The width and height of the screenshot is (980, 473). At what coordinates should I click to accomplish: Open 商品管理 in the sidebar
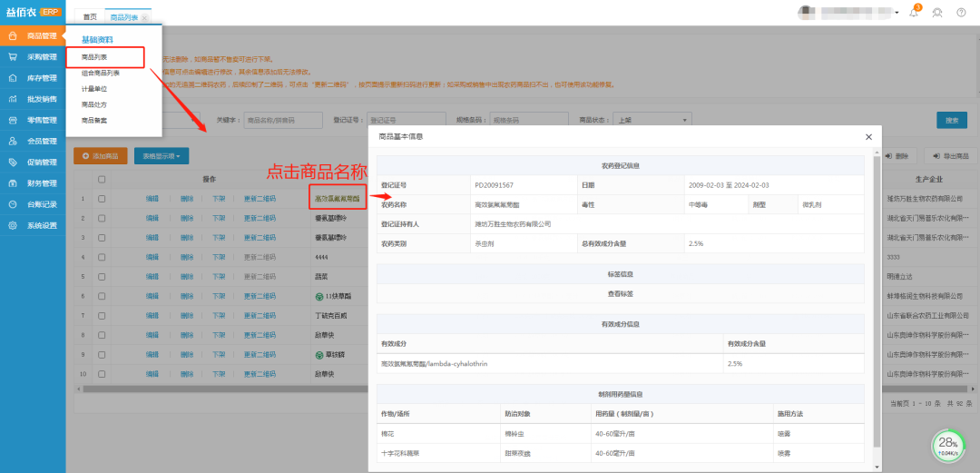33,36
